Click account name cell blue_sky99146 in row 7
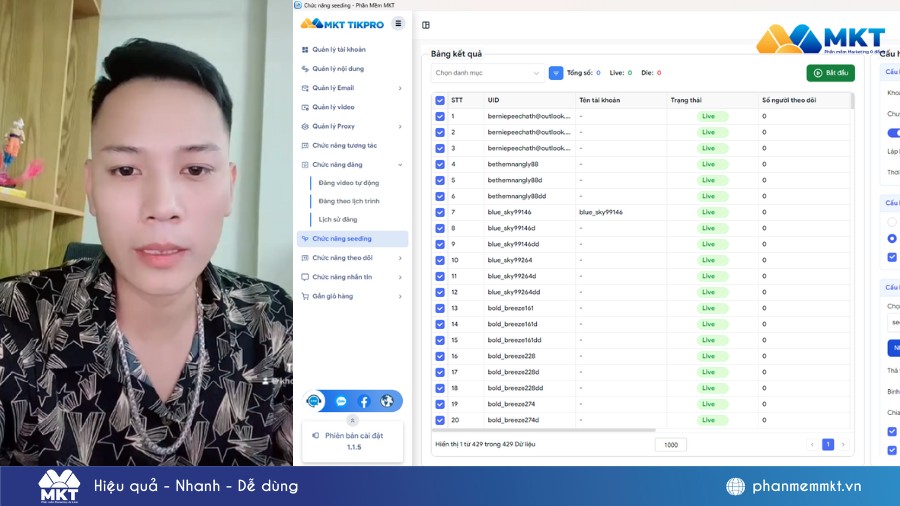900x506 pixels. coord(600,212)
